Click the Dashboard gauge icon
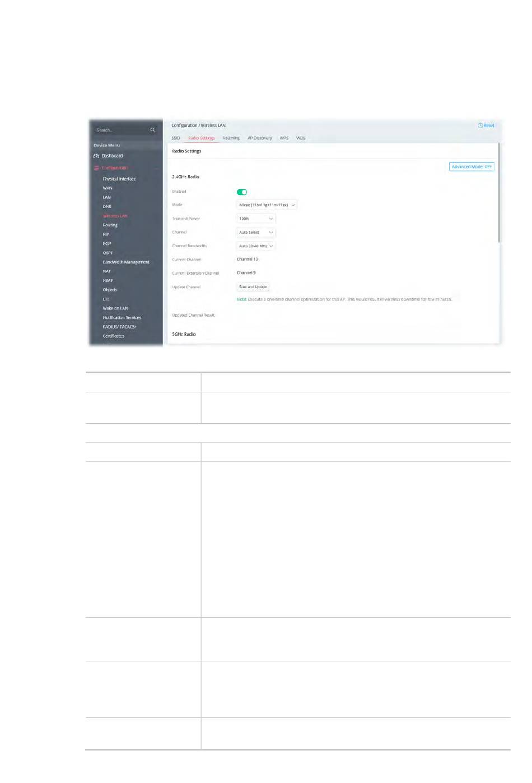This screenshot has height=783, width=532. tap(96, 156)
